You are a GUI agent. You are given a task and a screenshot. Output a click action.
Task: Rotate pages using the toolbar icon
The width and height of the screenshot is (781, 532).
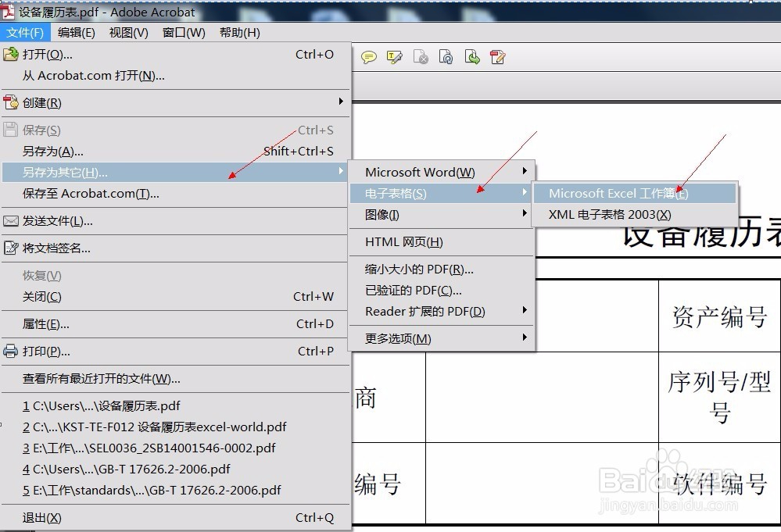446,57
